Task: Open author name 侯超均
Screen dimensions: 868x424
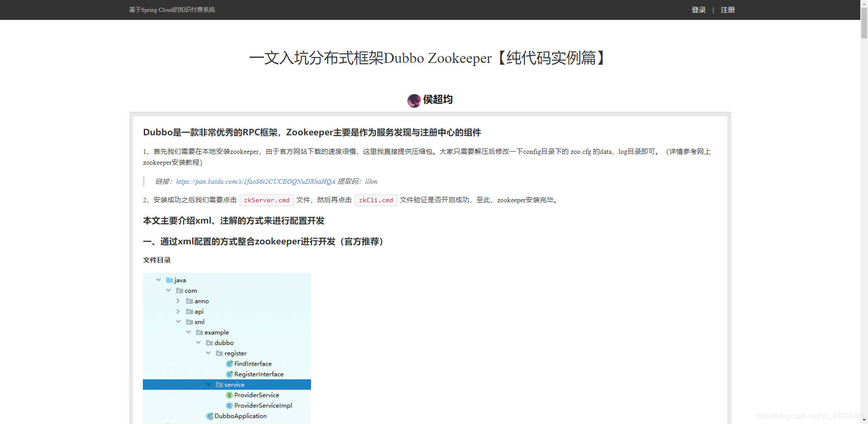Action: 438,100
